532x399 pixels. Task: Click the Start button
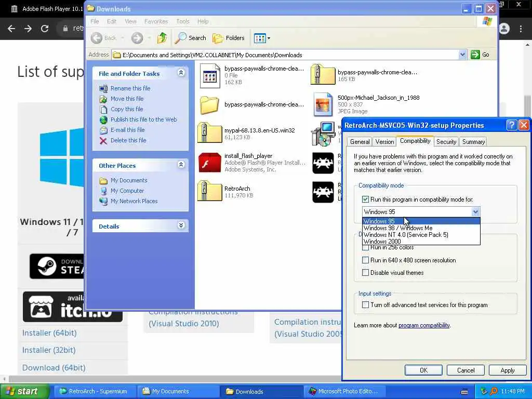[24, 391]
